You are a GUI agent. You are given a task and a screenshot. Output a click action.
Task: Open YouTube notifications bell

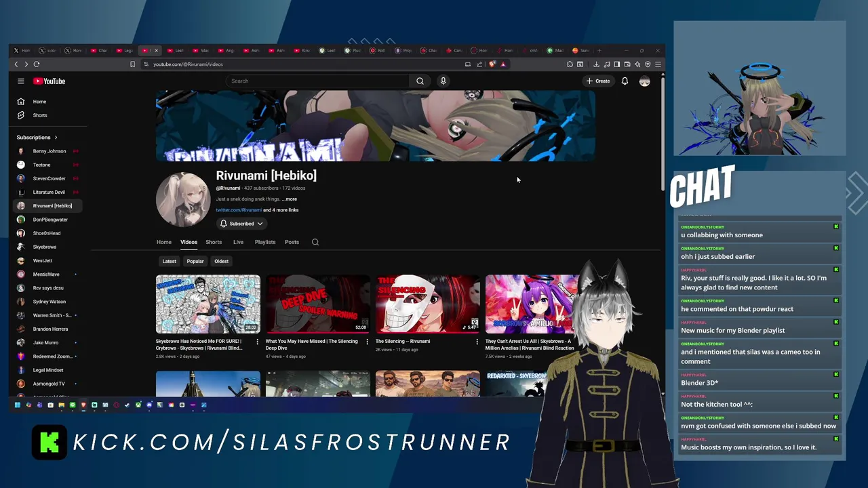point(625,81)
